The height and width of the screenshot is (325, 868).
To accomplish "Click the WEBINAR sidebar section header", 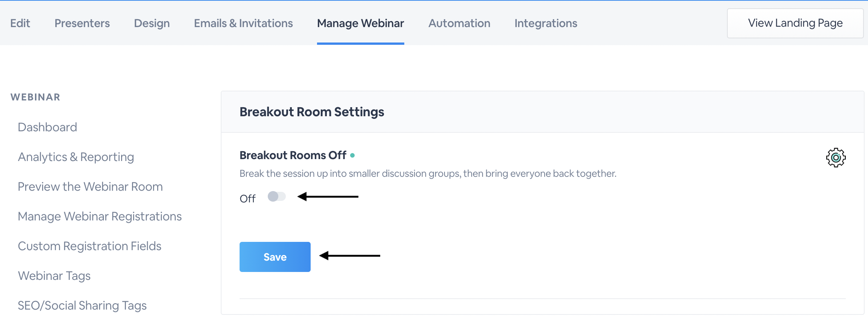I will 35,97.
